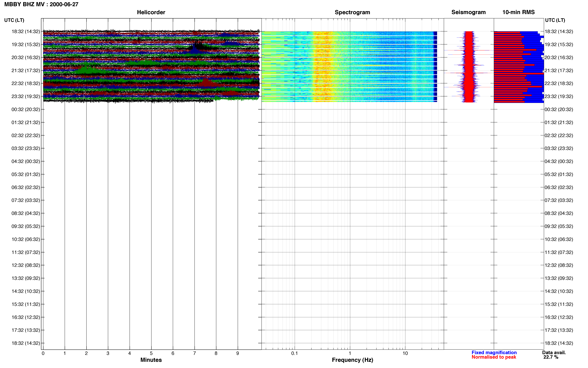
Task: Select the 10 tick on frequency axis
Action: (x=405, y=353)
